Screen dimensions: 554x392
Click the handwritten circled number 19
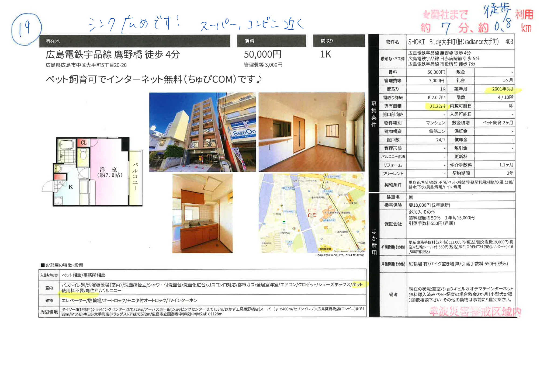26,29
